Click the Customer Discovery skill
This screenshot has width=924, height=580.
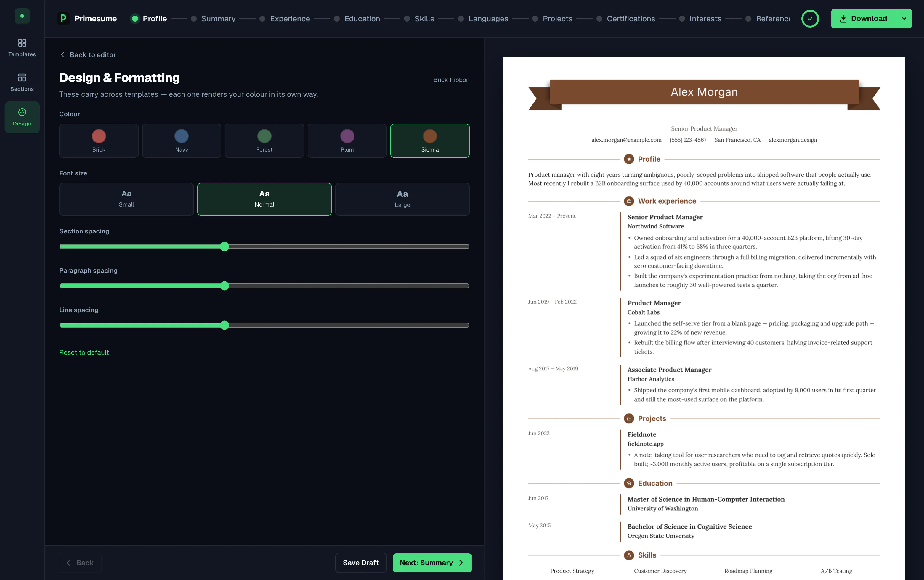coord(660,571)
